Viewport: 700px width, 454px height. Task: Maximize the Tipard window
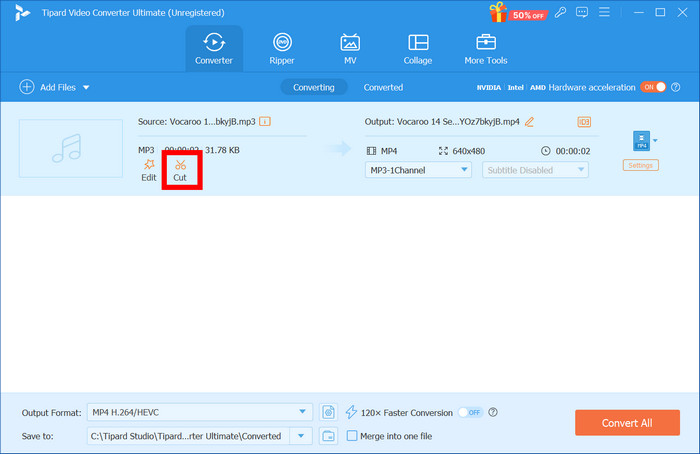click(x=660, y=12)
